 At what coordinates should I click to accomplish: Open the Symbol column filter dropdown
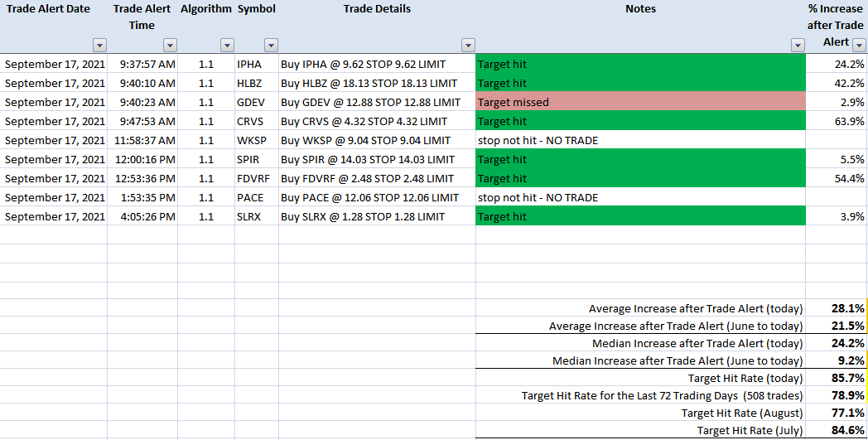click(271, 46)
